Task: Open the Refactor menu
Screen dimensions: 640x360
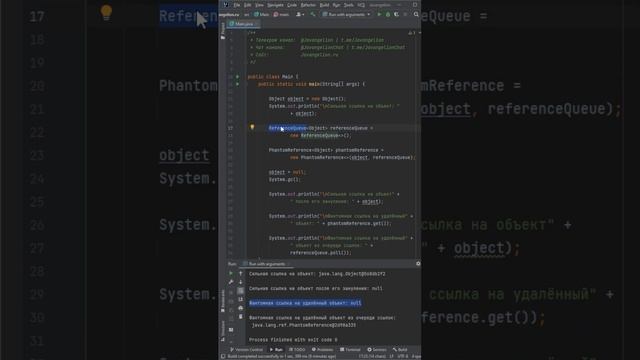Action: pyautogui.click(x=308, y=5)
